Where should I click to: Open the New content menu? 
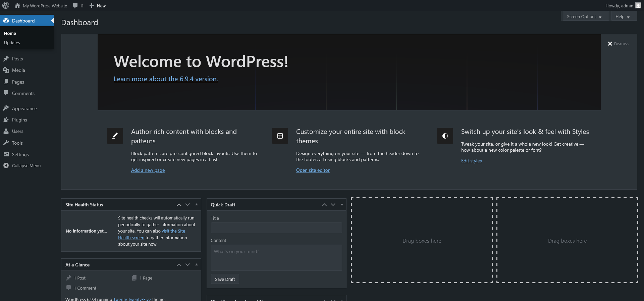click(x=98, y=6)
